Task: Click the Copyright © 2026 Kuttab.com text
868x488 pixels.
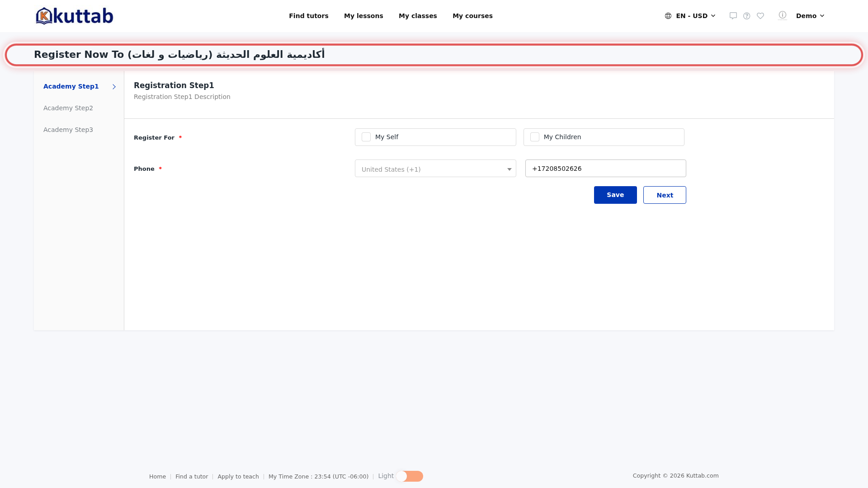Action: [676, 476]
